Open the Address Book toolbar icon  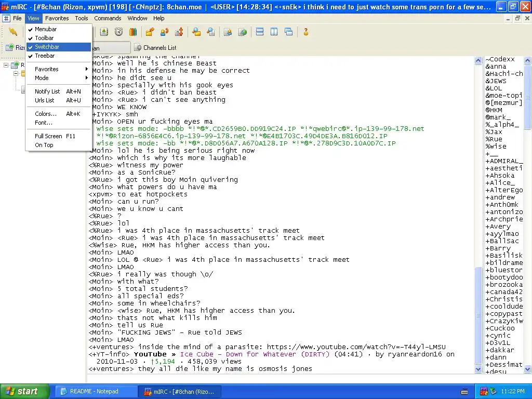(104, 32)
